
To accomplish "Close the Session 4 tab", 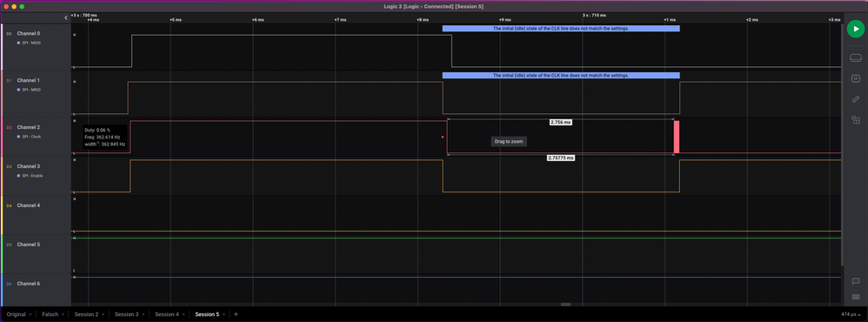I will click(184, 314).
